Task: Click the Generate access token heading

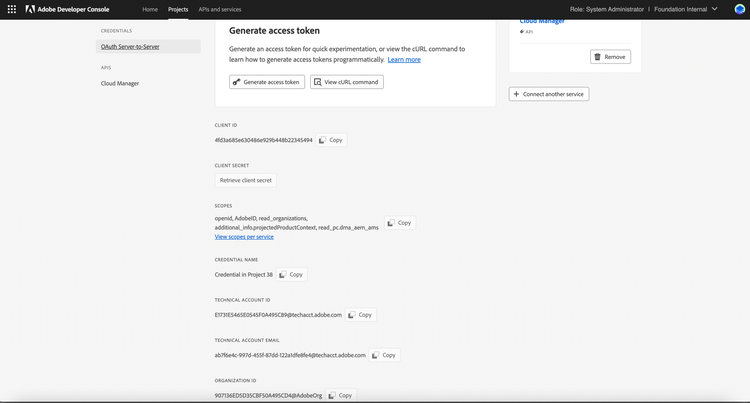Action: click(x=275, y=31)
